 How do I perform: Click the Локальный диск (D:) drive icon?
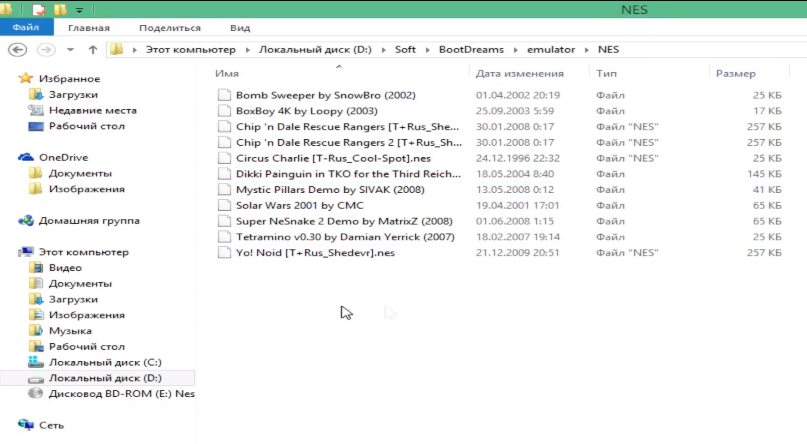point(36,379)
